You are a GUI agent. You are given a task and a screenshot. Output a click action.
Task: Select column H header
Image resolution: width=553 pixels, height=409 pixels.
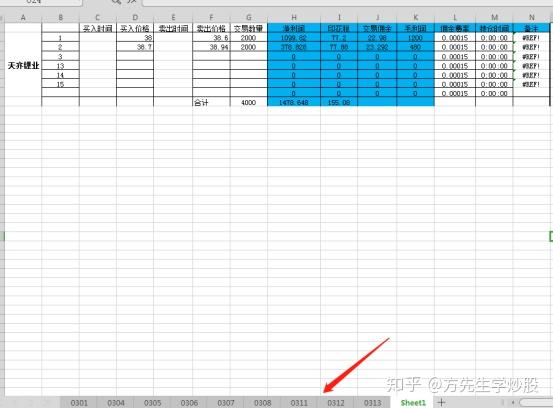[294, 17]
